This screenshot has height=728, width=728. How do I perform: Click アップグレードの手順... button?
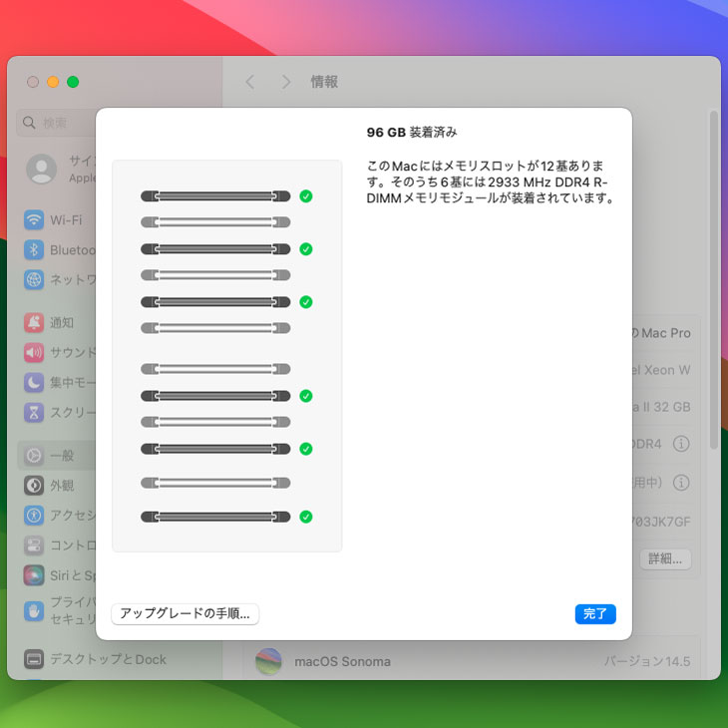tap(185, 614)
